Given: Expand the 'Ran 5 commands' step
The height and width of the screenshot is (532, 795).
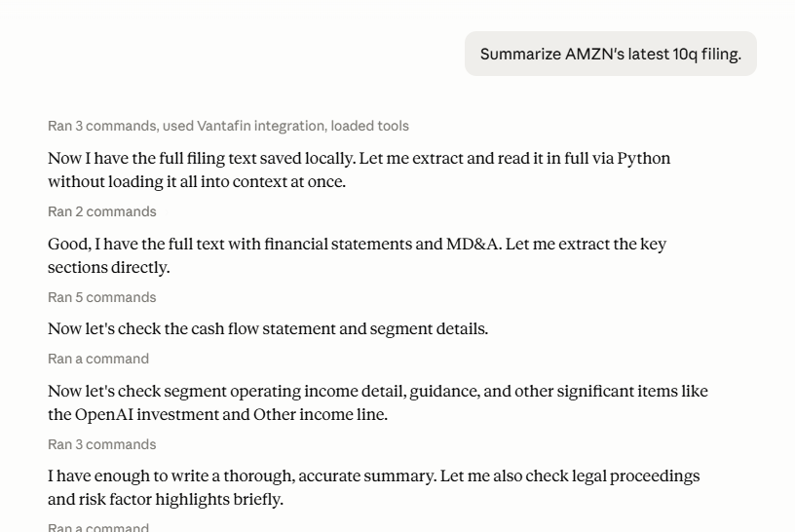Looking at the screenshot, I should (102, 297).
